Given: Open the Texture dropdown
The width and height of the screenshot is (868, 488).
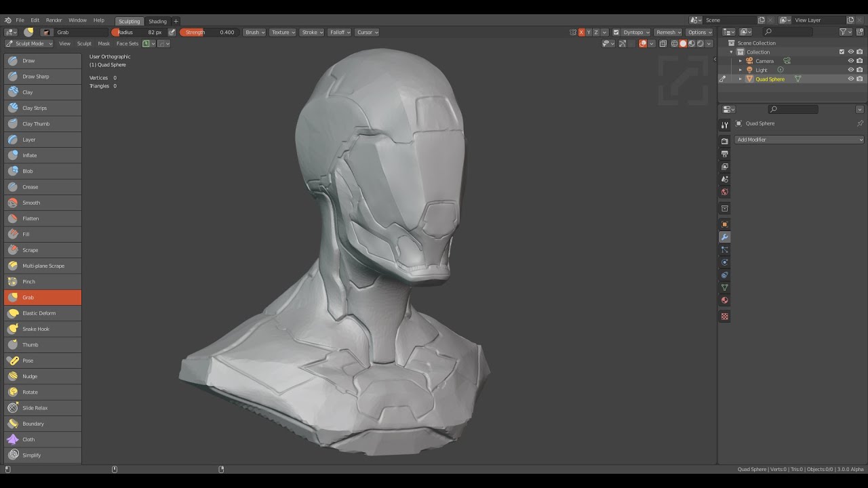Looking at the screenshot, I should (283, 32).
